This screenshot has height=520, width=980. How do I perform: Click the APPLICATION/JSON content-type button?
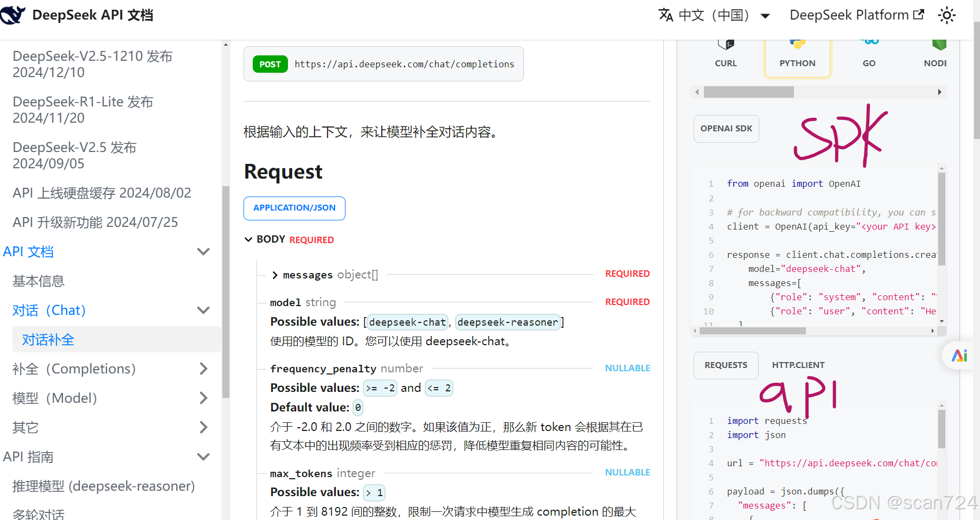tap(294, 208)
